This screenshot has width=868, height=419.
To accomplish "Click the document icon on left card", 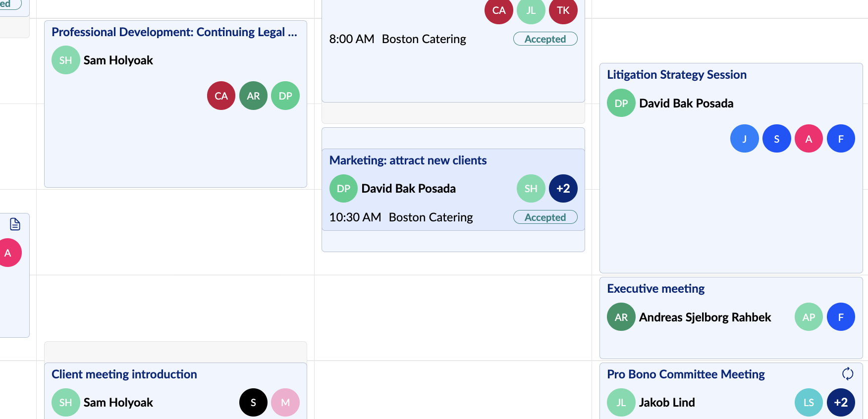I will point(15,224).
